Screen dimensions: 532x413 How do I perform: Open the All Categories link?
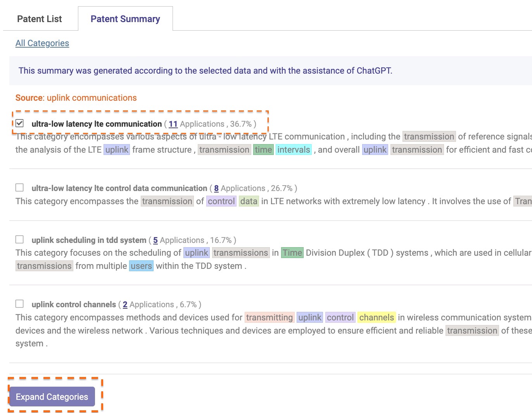click(x=42, y=43)
